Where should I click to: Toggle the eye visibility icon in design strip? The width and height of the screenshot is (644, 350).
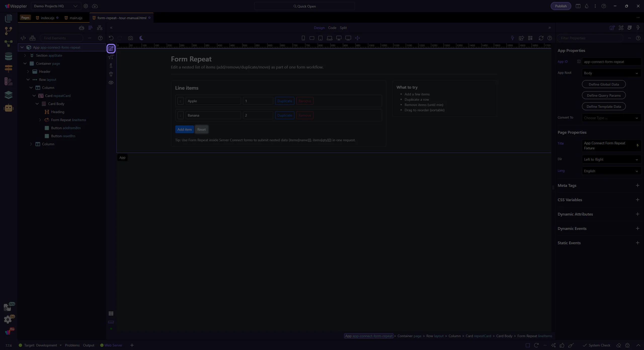111,83
